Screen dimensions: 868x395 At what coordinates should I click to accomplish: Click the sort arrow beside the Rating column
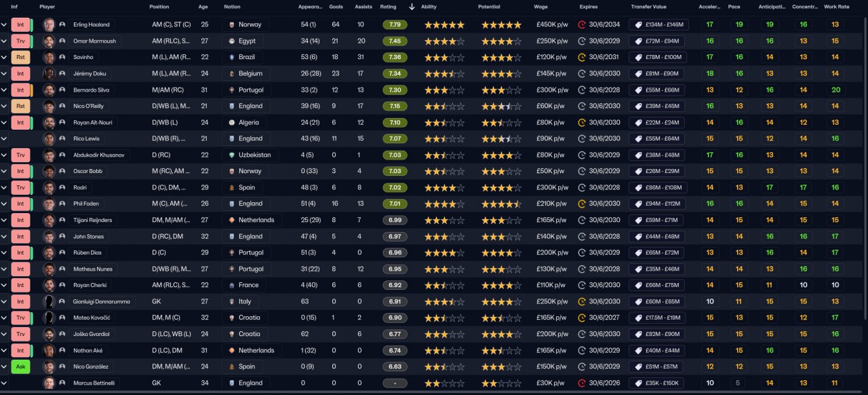coord(412,7)
